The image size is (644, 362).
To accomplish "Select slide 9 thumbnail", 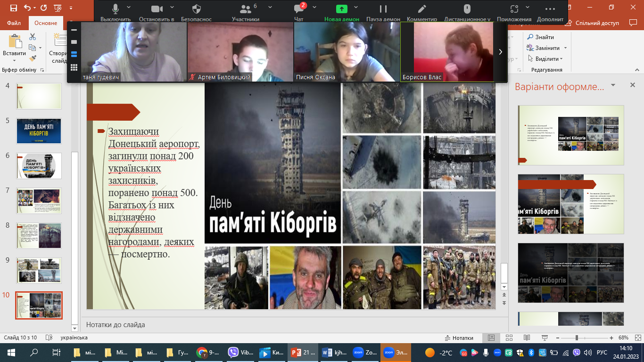I will point(39,270).
